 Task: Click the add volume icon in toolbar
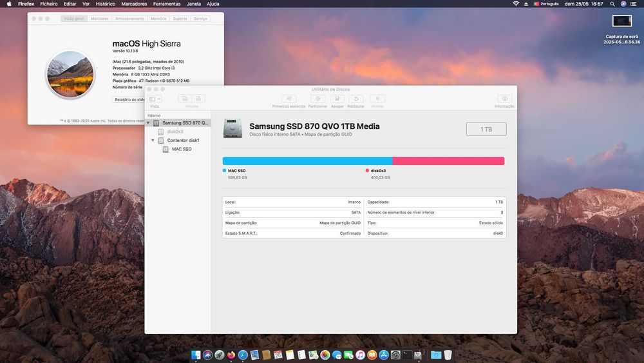pos(185,99)
